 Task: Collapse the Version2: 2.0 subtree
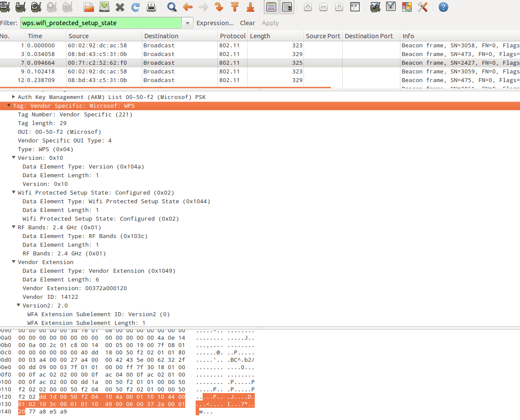[18, 305]
